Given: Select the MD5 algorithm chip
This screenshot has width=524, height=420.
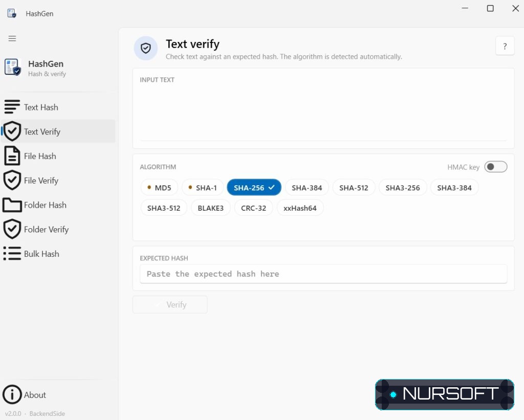Looking at the screenshot, I should (160, 188).
